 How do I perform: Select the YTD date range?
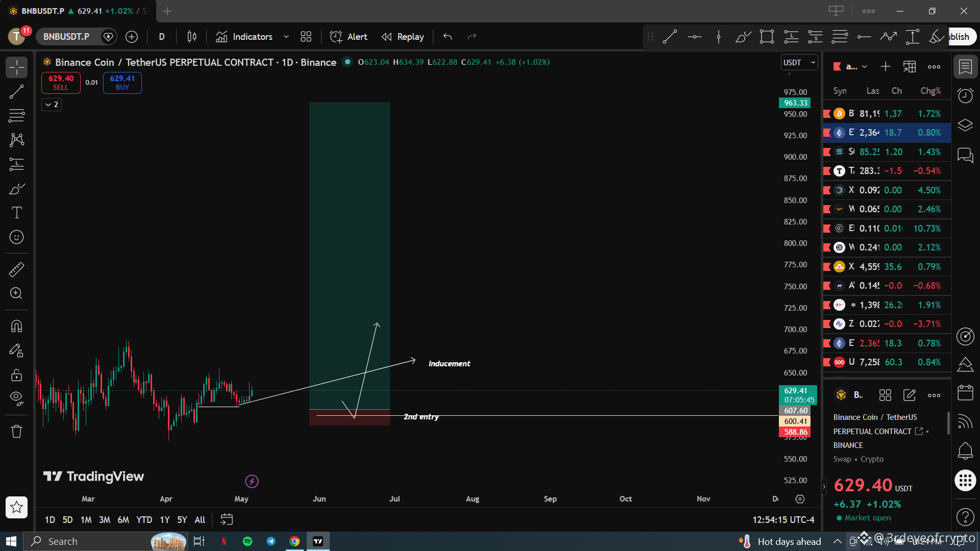pos(144,520)
